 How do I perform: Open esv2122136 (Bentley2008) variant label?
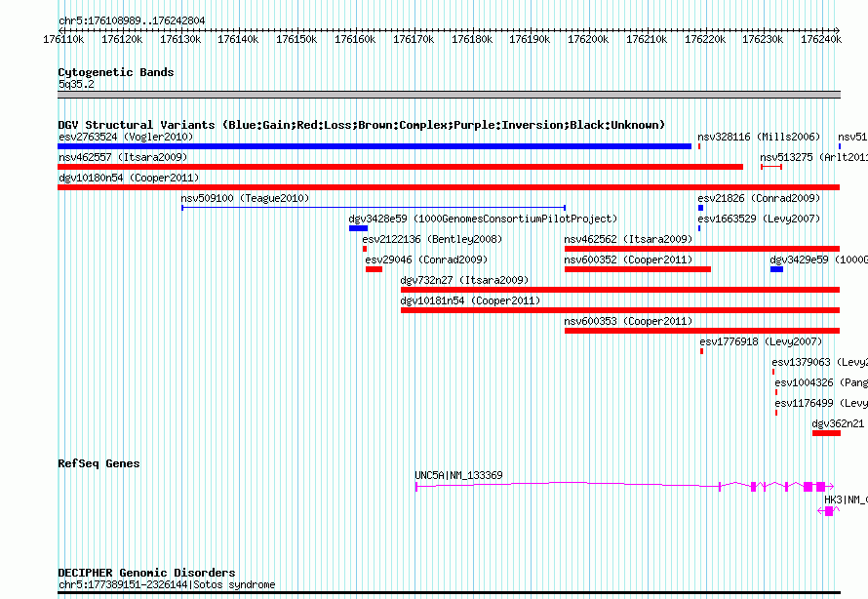tap(432, 239)
